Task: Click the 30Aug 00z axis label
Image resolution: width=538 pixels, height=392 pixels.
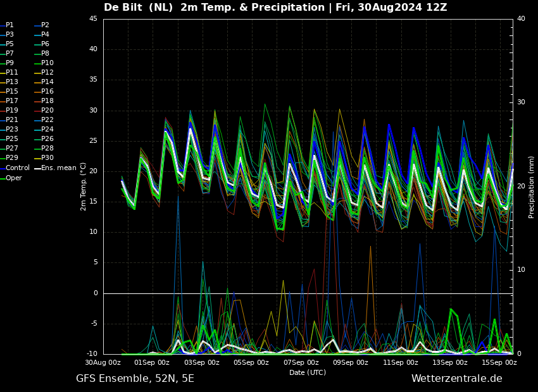Action: (x=103, y=362)
